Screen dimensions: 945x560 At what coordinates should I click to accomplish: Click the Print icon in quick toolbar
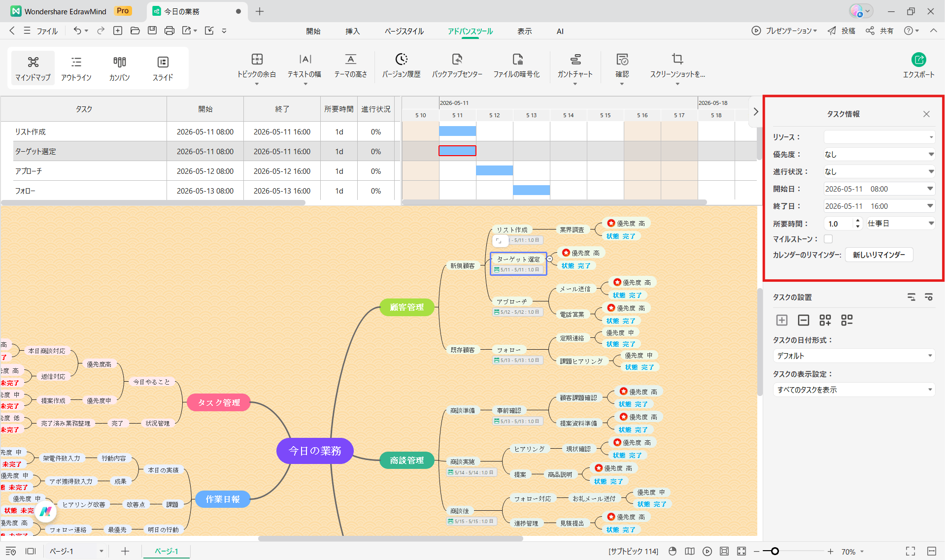169,31
